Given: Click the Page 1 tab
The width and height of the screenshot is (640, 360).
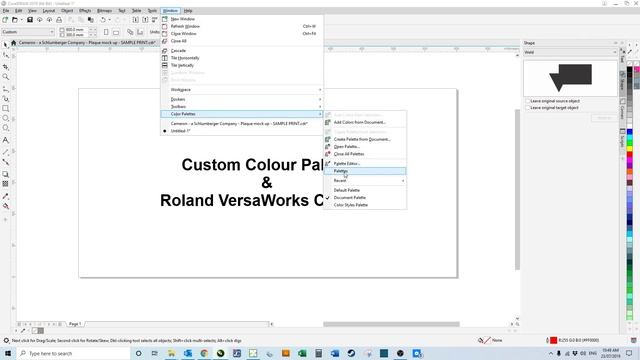Looking at the screenshot, I should [x=75, y=324].
